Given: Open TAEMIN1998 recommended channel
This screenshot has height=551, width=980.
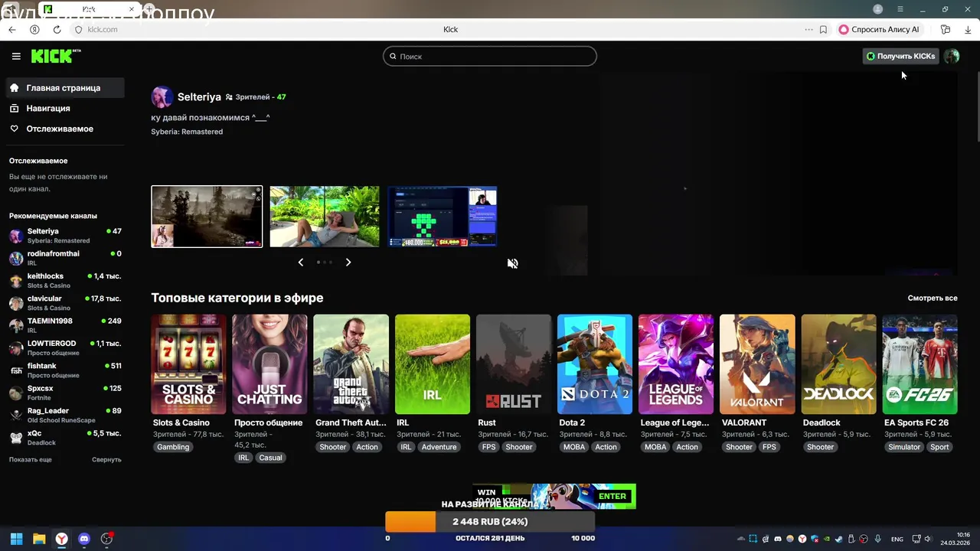Looking at the screenshot, I should (65, 325).
